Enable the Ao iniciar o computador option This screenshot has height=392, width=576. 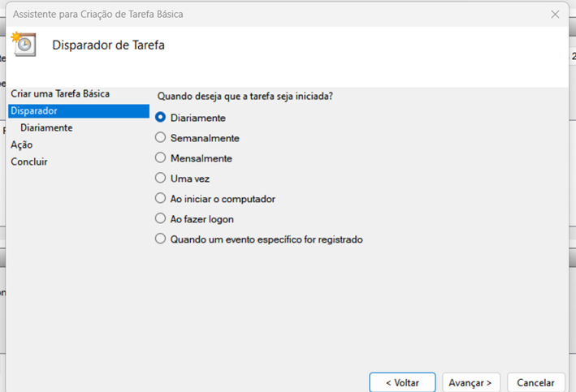[x=161, y=199]
